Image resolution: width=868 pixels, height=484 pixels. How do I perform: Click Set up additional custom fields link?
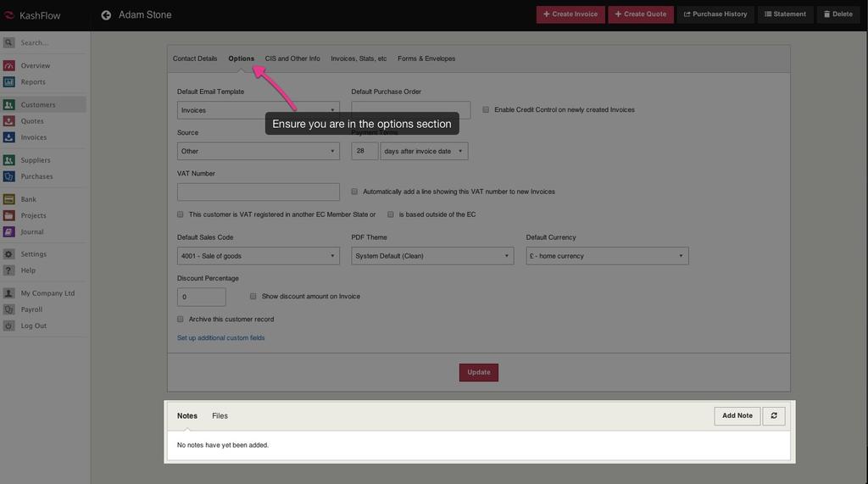[220, 338]
